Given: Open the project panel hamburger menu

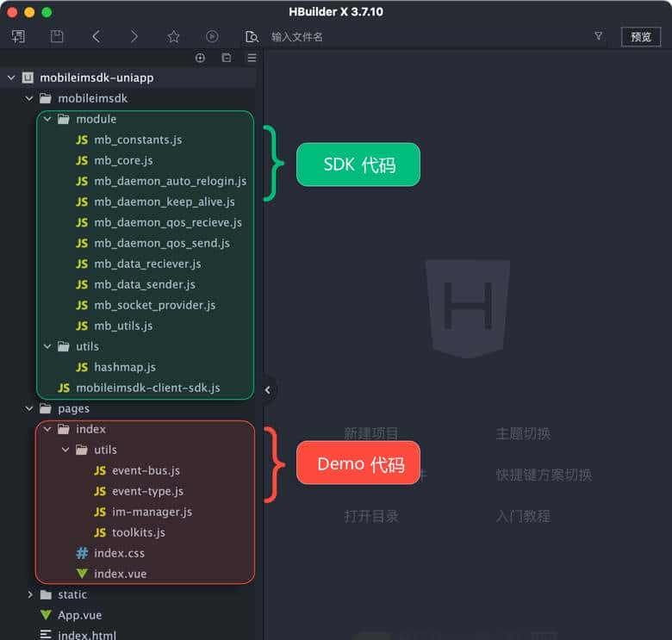Looking at the screenshot, I should click(252, 58).
